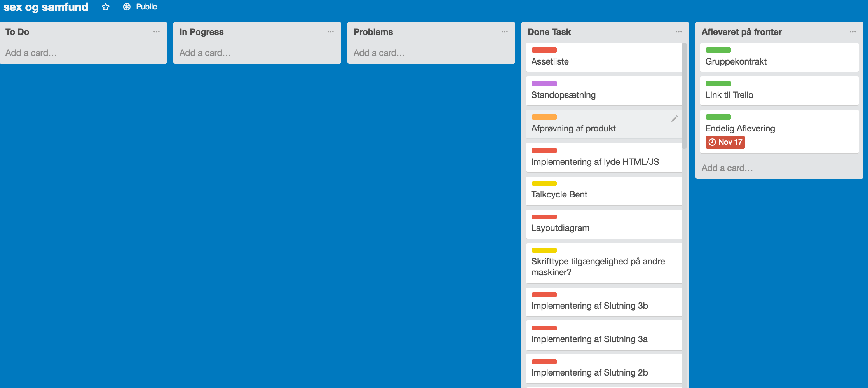Open the To Do list menu
The height and width of the screenshot is (388, 868).
pos(157,32)
